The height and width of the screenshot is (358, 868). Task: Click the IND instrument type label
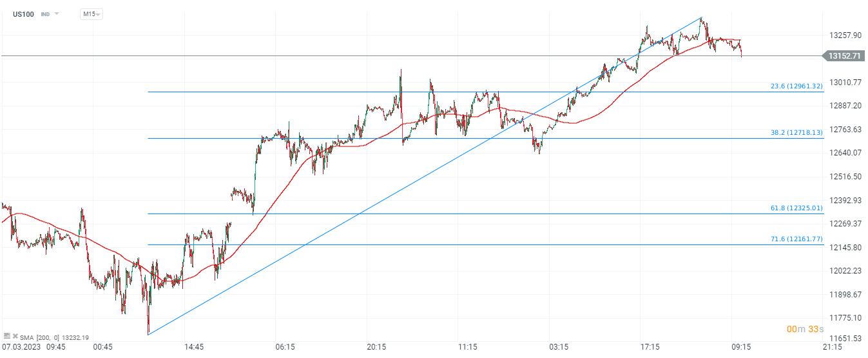pos(45,14)
